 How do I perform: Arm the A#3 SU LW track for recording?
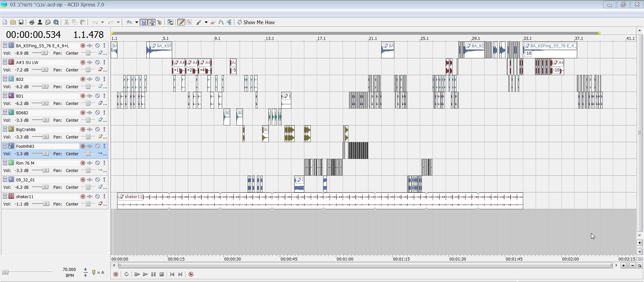tap(83, 62)
